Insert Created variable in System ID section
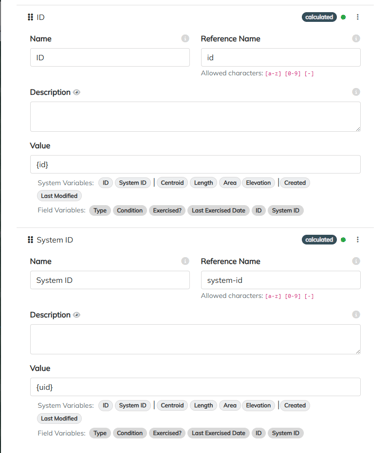 (295, 405)
